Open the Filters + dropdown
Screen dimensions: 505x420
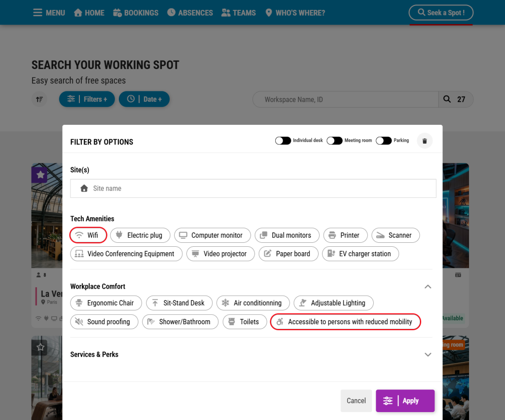click(x=87, y=99)
